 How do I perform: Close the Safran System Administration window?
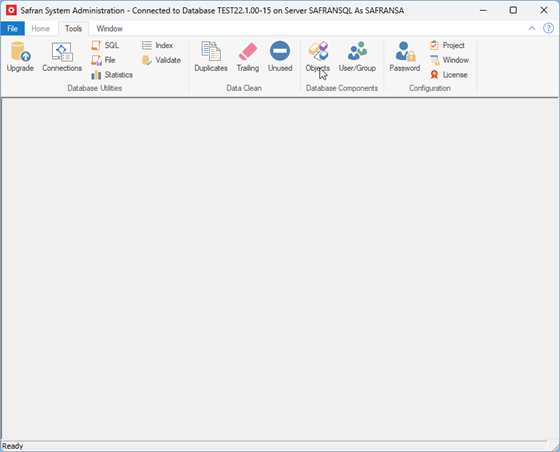point(544,10)
